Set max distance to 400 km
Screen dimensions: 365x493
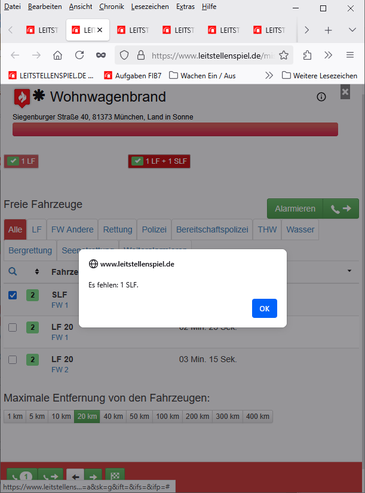coord(258,416)
